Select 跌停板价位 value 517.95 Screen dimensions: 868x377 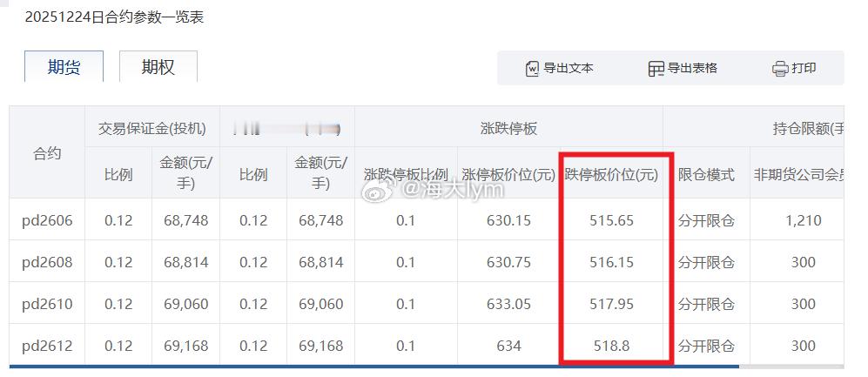(x=612, y=303)
